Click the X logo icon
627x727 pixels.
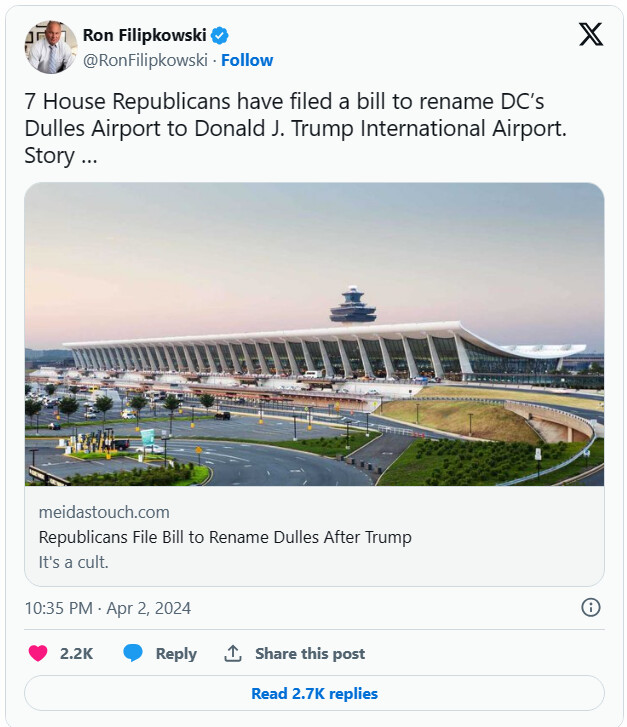pyautogui.click(x=591, y=35)
